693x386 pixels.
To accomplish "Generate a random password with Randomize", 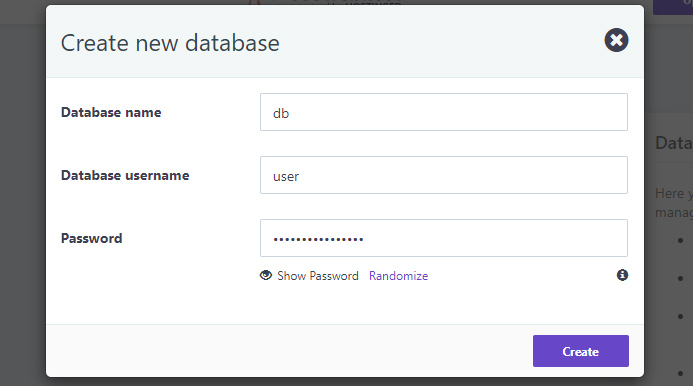I will [398, 276].
